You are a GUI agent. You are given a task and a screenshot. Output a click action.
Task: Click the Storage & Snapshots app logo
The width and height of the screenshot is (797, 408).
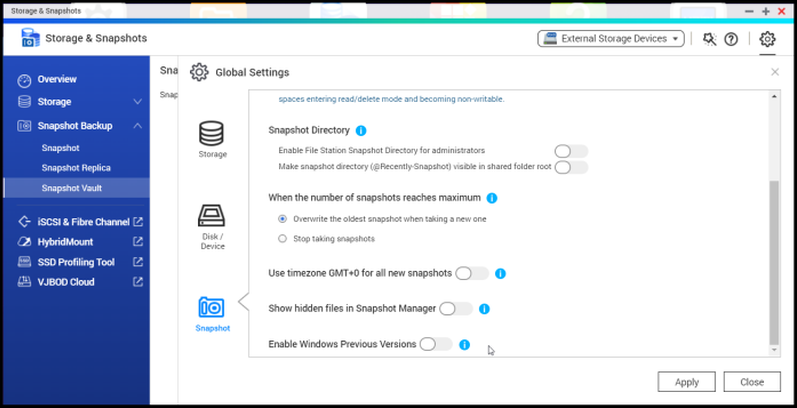[30, 38]
